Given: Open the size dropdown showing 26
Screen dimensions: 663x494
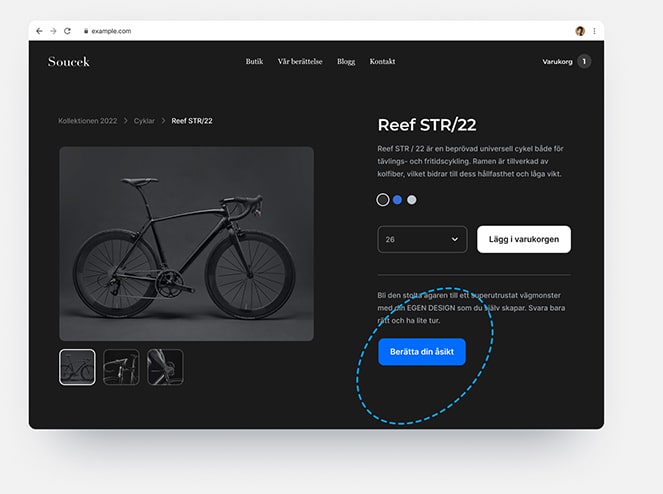Looking at the screenshot, I should [422, 239].
